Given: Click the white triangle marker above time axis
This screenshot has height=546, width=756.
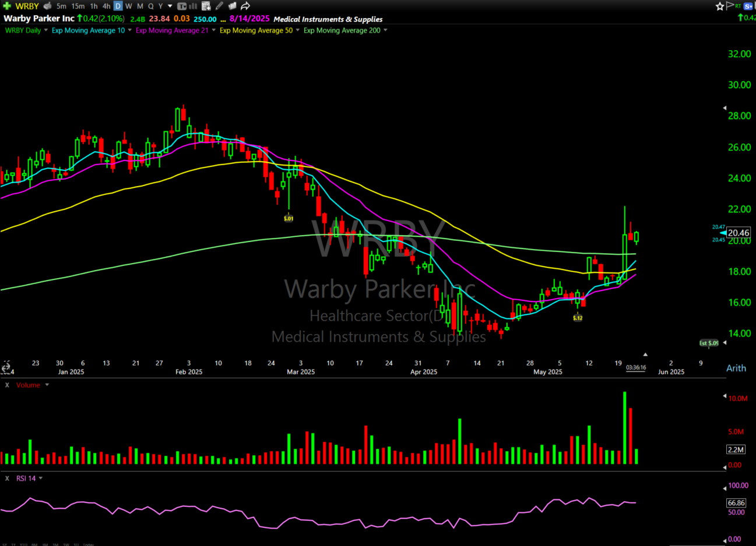Looking at the screenshot, I should click(645, 354).
